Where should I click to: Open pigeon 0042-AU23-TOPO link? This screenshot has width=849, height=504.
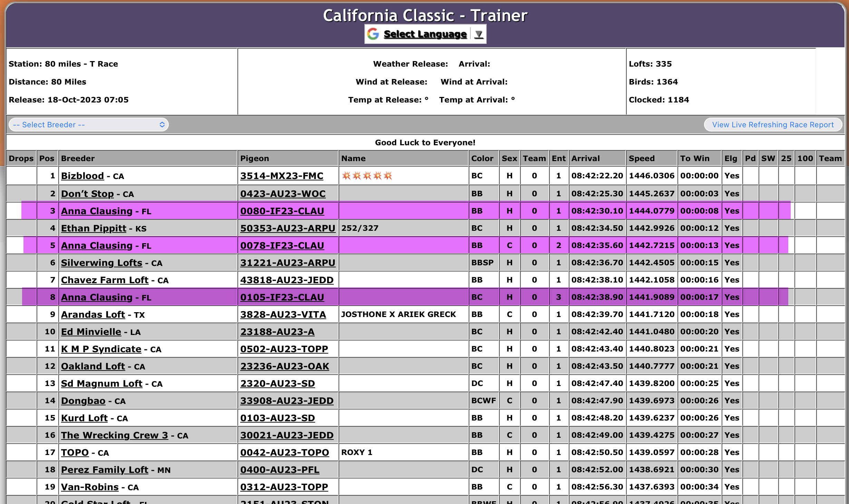point(284,453)
